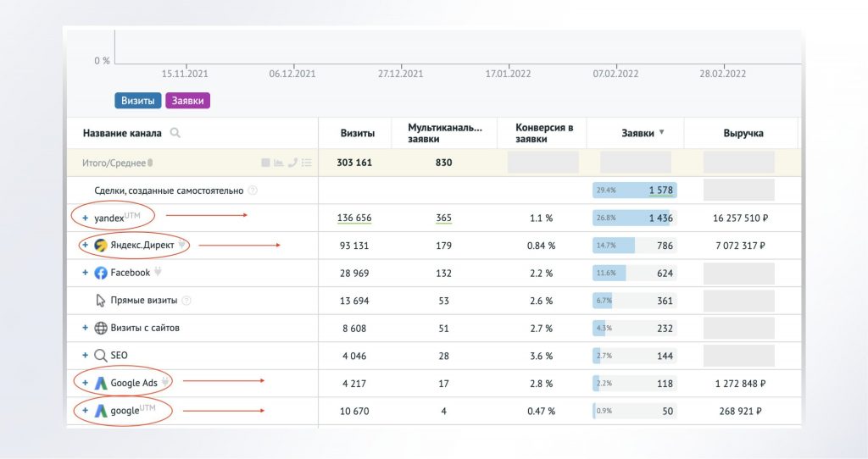Toggle the Заявки chart series button
Viewport: 868px width, 459px height.
187,101
